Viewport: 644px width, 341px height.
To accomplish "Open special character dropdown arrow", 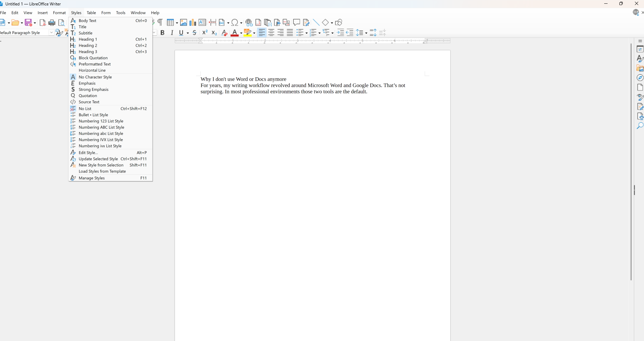I will 241,23.
